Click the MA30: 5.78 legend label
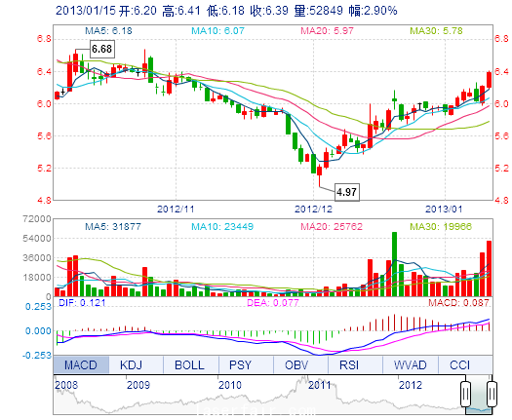This screenshot has width=512, height=420. [437, 31]
